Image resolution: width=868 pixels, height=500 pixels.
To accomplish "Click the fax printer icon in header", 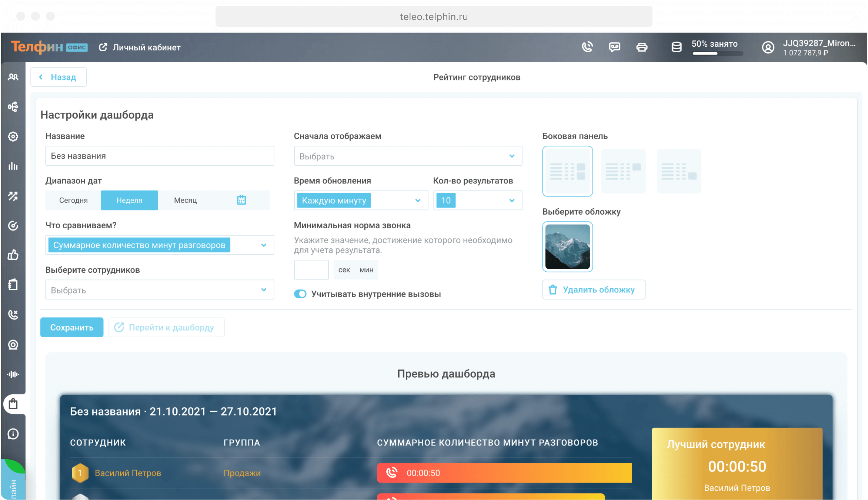I will [x=642, y=47].
